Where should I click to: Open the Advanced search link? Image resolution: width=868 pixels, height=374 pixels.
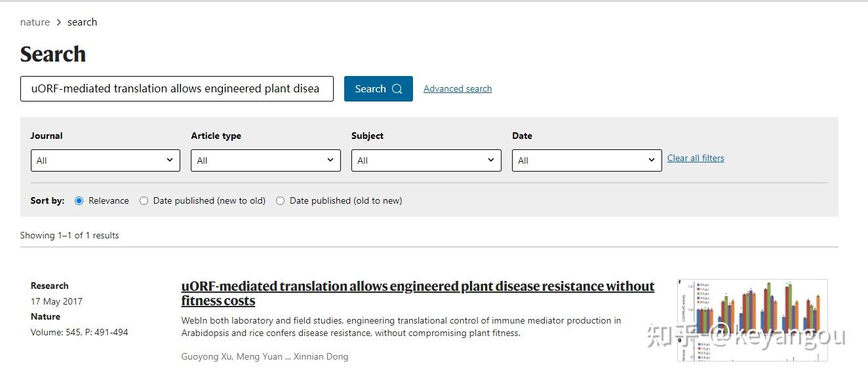point(458,89)
